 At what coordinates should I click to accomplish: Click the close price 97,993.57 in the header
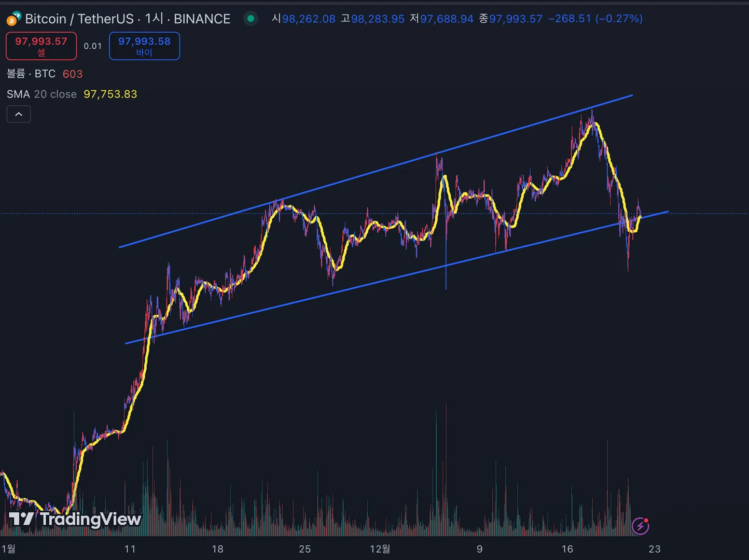pos(516,19)
